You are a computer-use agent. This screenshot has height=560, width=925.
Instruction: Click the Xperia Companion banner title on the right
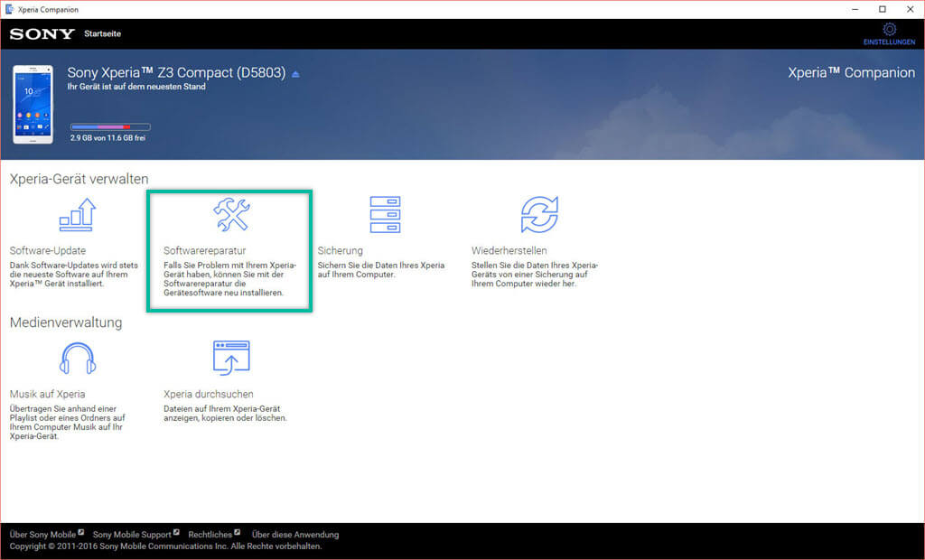[852, 72]
